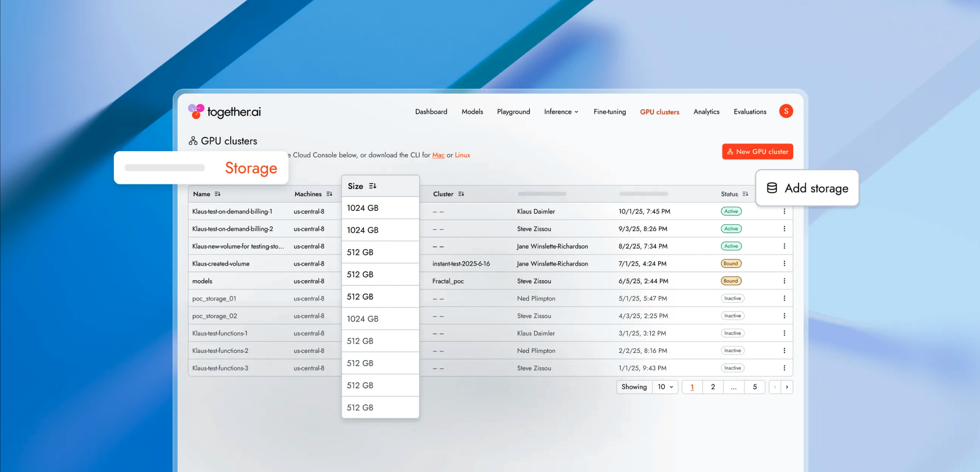The width and height of the screenshot is (980, 472).
Task: Expand the Inference dropdown menu
Action: (x=561, y=112)
